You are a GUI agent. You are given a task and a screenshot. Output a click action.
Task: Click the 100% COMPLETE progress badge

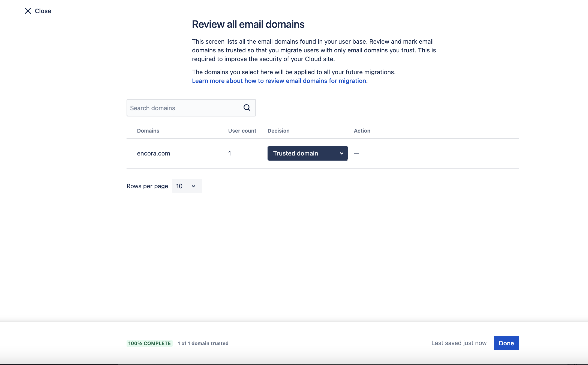click(x=149, y=343)
